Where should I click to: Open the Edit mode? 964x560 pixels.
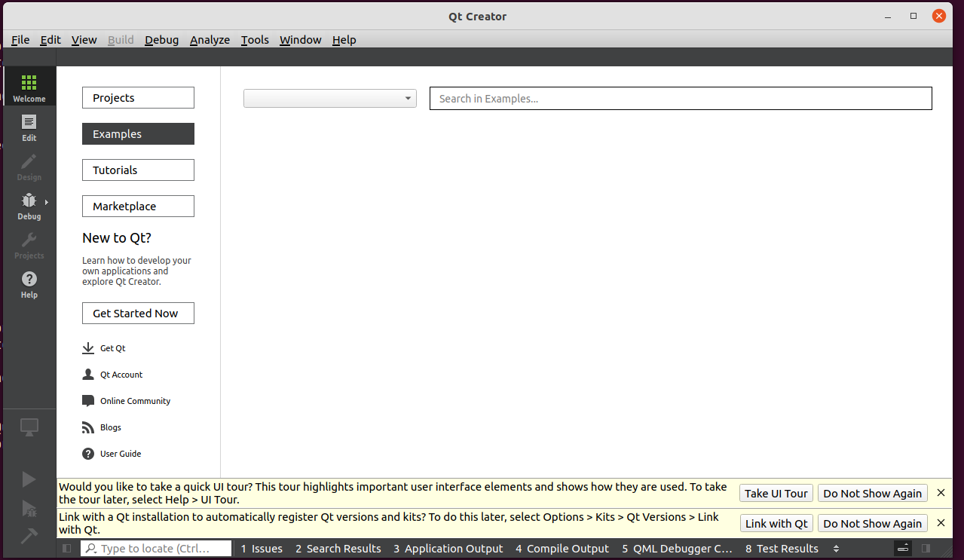pyautogui.click(x=29, y=127)
